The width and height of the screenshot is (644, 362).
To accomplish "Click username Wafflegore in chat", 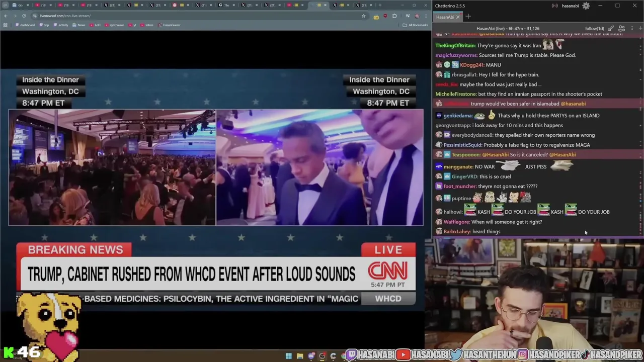I will pyautogui.click(x=456, y=222).
